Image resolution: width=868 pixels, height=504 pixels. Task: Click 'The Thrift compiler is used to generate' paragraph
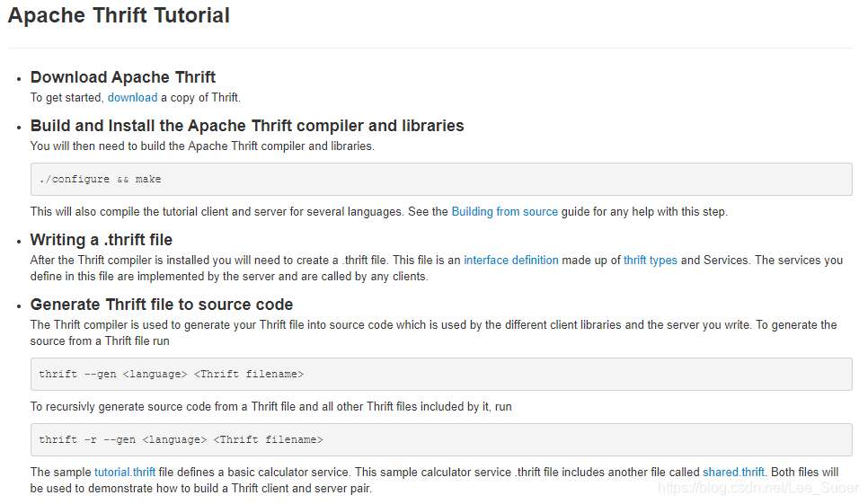pos(433,333)
